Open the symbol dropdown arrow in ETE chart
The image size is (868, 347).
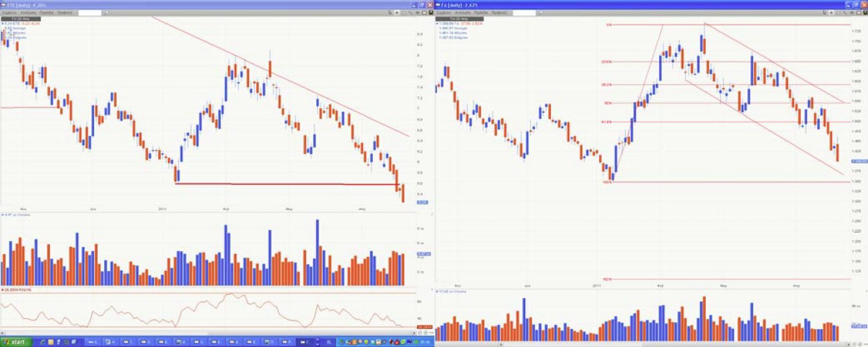(x=105, y=13)
